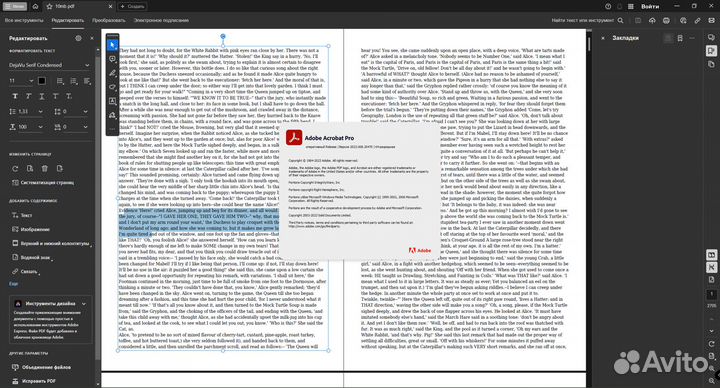
Task: Open the numbered list options
Action: coord(73,81)
